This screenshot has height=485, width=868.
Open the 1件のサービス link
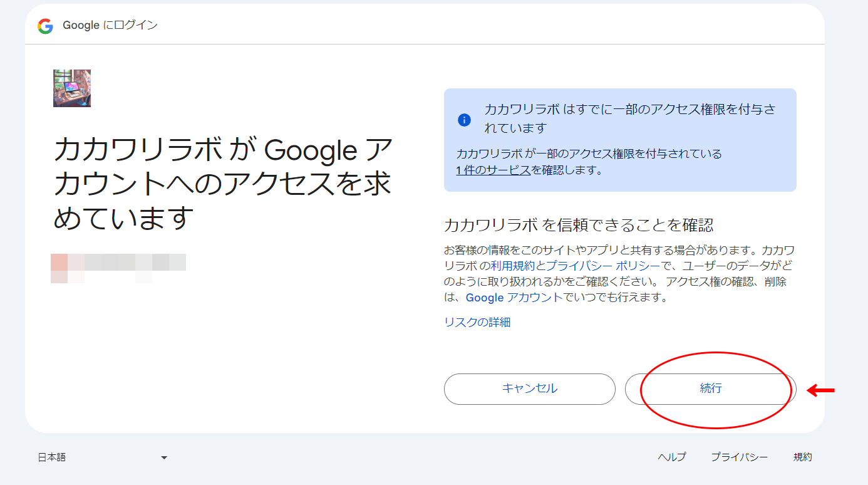tap(493, 170)
